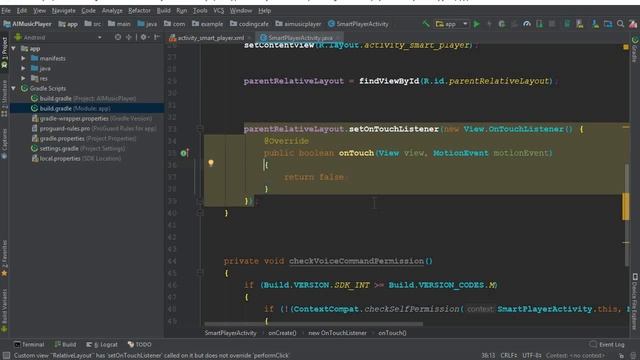Fold the code block at line 33
This screenshot has width=640, height=360.
point(200,129)
